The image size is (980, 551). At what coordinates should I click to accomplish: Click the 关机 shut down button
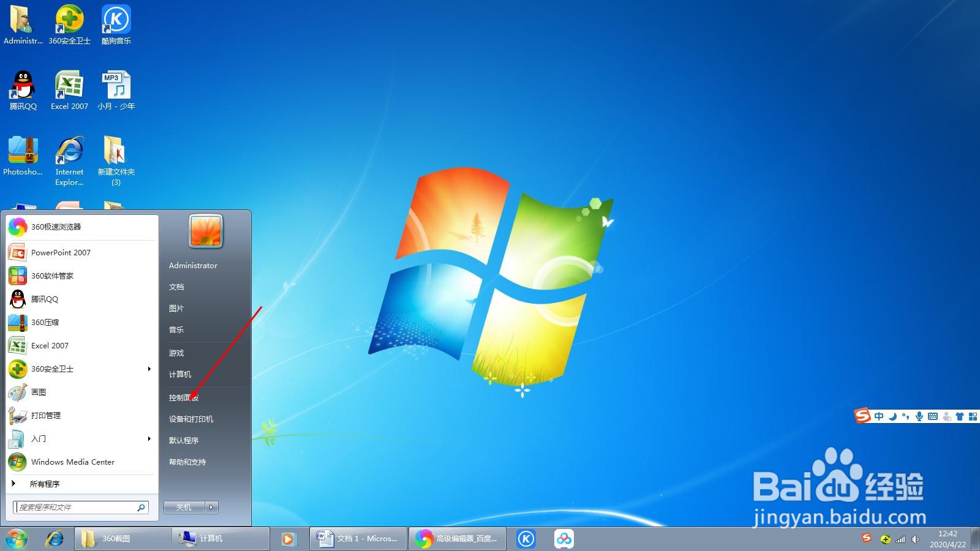(x=184, y=507)
